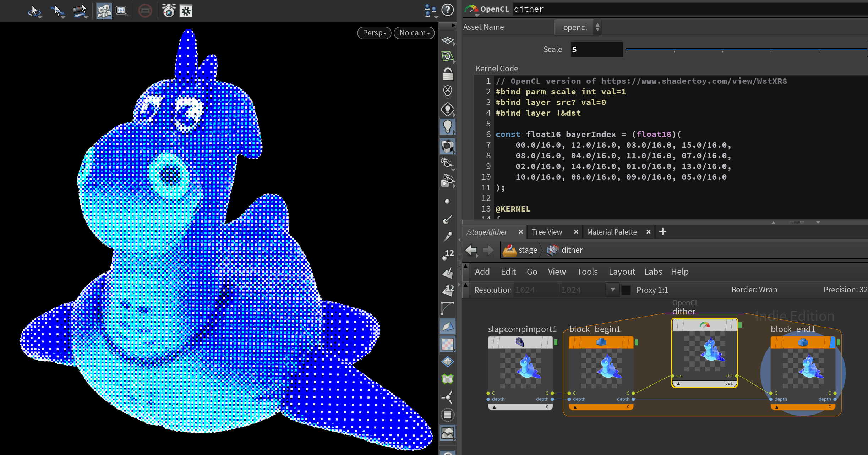Switch to the Tree View tab

[x=547, y=232]
